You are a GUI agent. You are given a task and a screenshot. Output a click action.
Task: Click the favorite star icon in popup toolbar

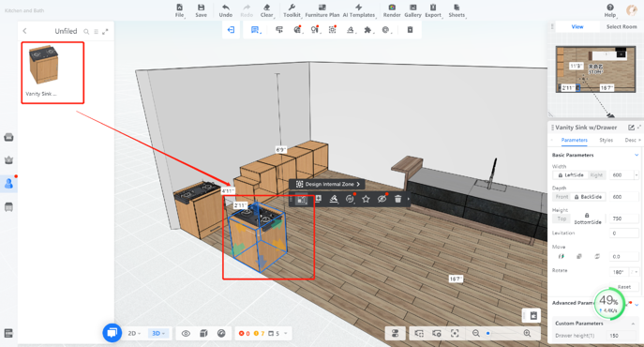(x=366, y=199)
